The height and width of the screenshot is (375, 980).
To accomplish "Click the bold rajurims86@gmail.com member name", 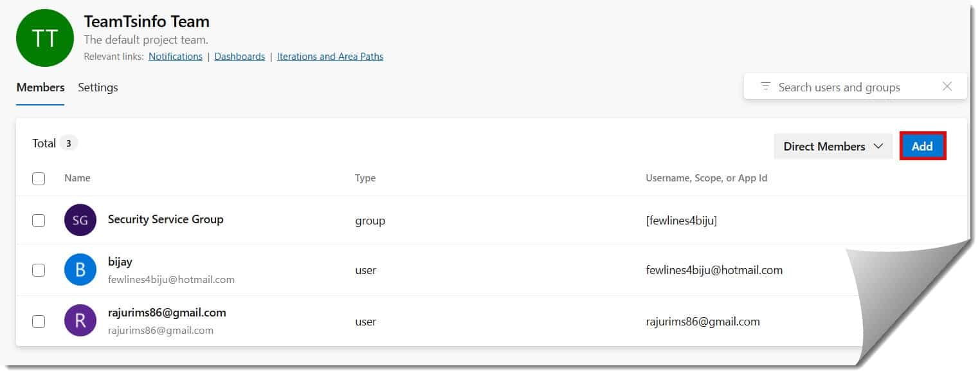I will point(167,313).
